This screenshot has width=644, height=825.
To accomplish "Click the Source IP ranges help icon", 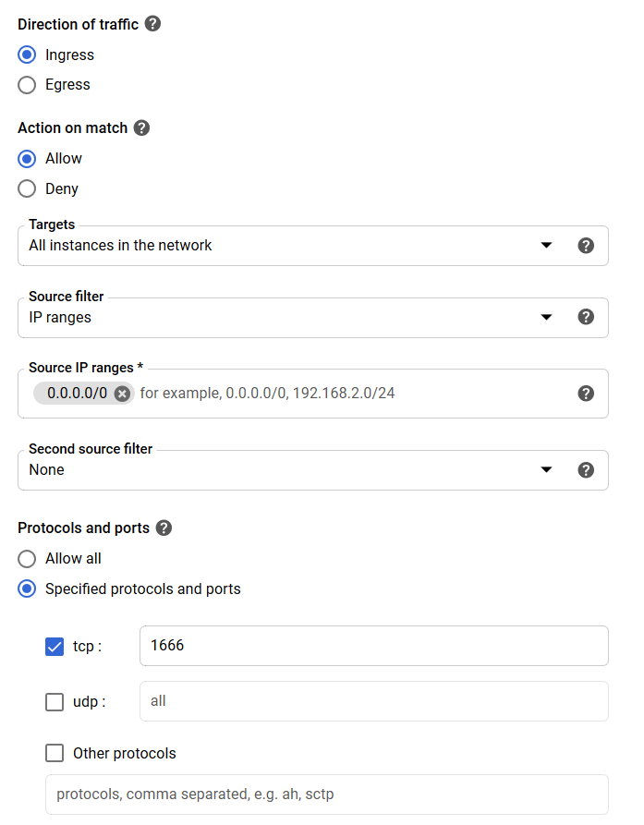I will click(x=586, y=394).
